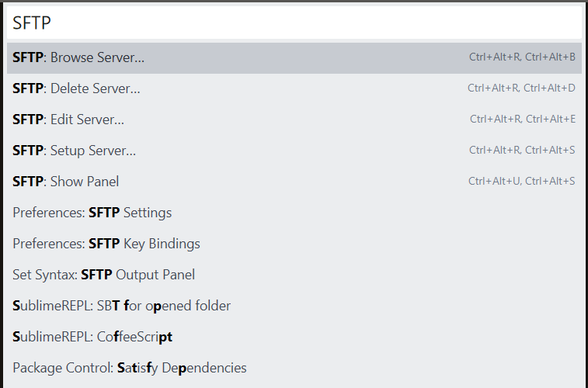Click the Ctrl+Alt+R, Ctrl+Alt+E shortcut hint

click(523, 120)
